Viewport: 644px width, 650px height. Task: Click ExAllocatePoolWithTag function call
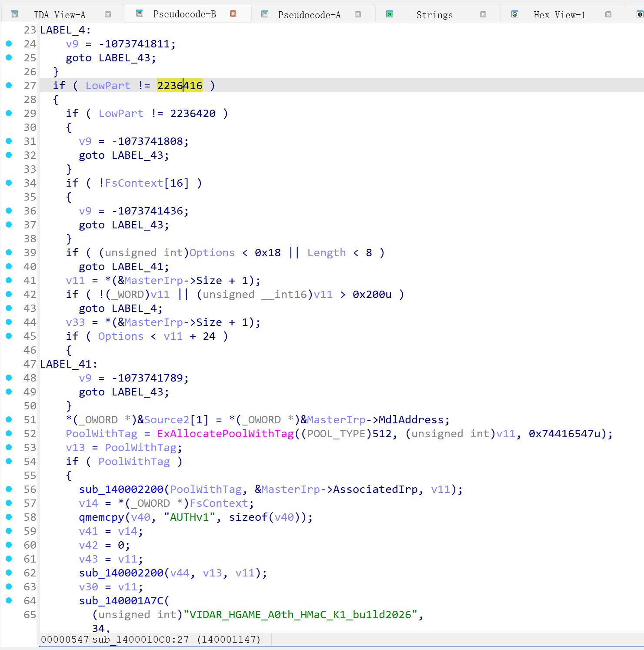click(225, 434)
